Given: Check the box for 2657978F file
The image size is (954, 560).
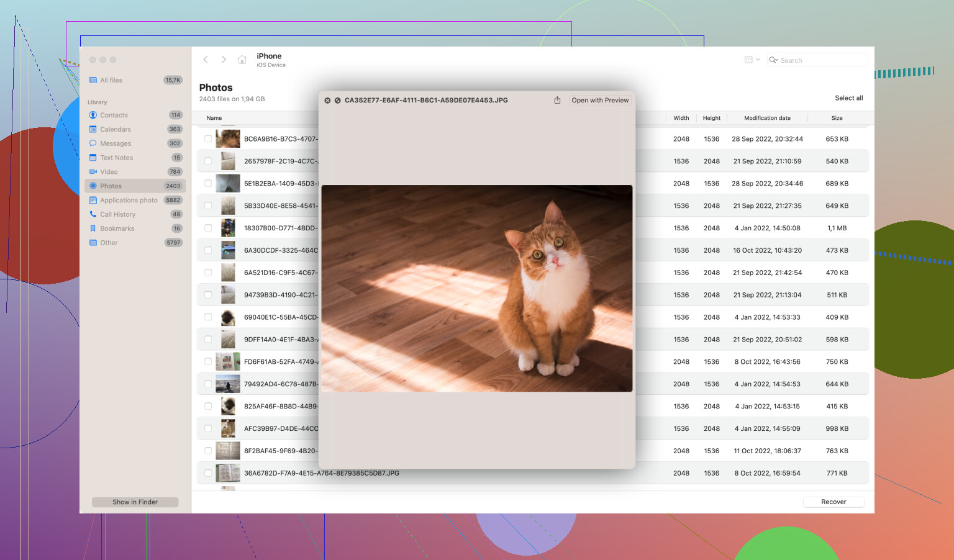Looking at the screenshot, I should [x=208, y=161].
